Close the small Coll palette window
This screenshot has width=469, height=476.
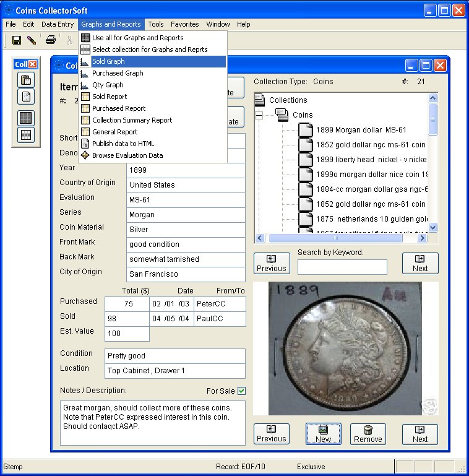(33, 64)
